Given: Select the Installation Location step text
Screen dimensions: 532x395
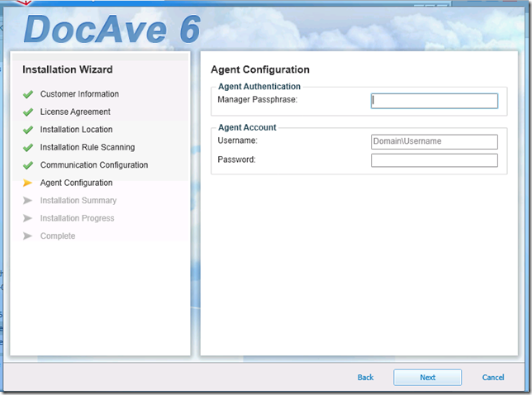Looking at the screenshot, I should (76, 130).
